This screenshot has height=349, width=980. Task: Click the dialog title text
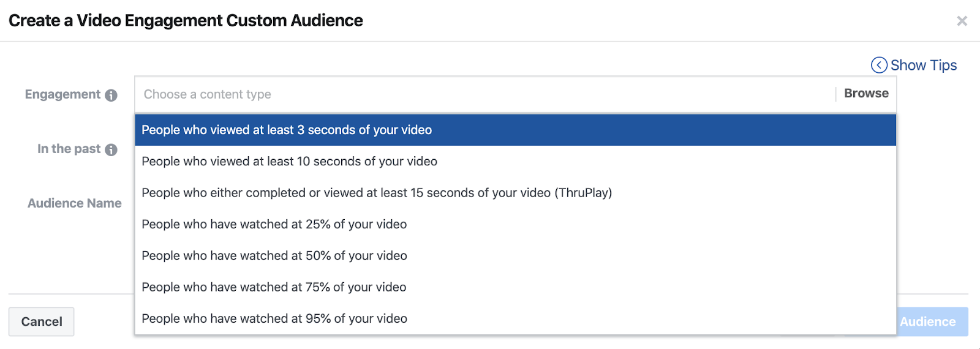click(x=186, y=21)
